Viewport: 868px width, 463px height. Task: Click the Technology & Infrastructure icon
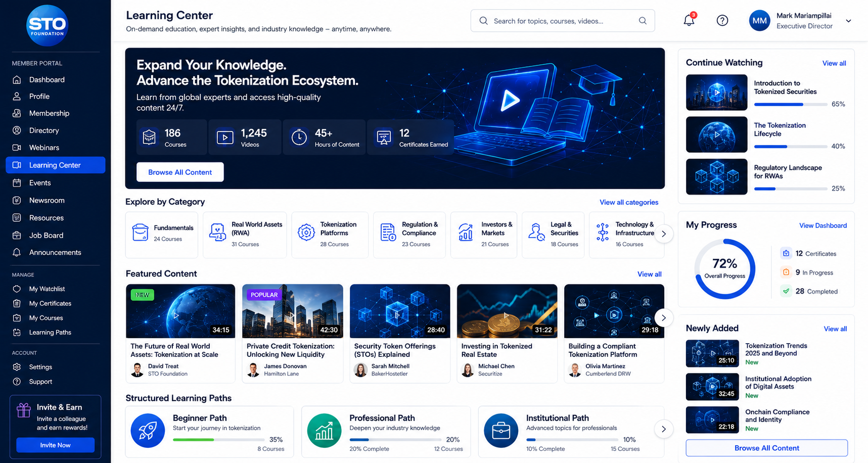602,233
